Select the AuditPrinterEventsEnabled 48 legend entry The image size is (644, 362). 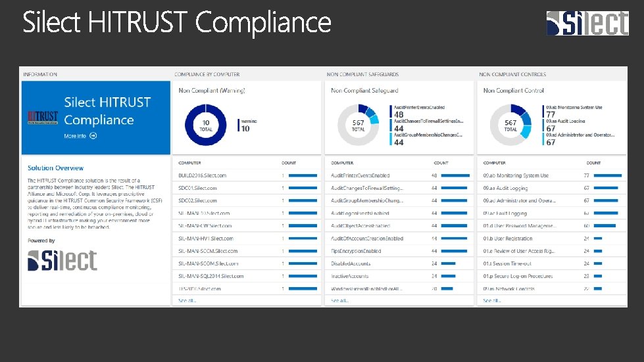tap(417, 111)
